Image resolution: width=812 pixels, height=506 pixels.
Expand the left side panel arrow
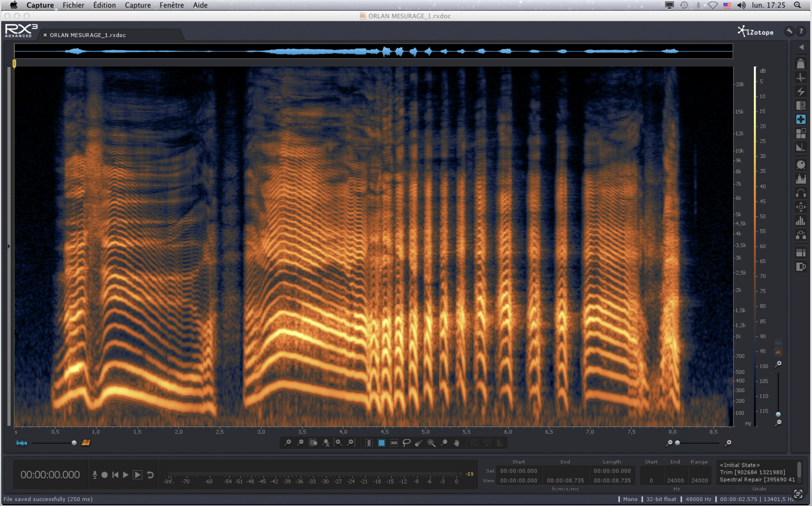coord(9,246)
